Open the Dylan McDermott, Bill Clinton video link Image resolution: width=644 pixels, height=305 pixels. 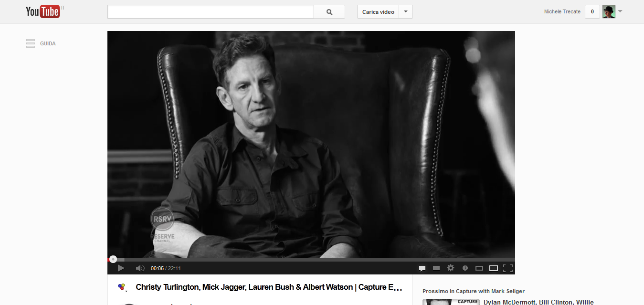pos(538,302)
